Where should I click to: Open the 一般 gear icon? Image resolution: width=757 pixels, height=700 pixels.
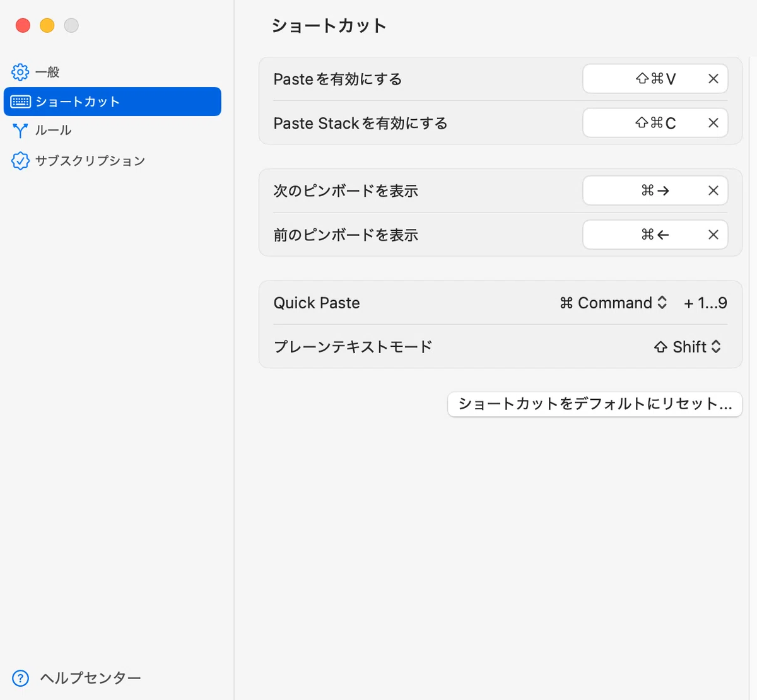(x=20, y=72)
